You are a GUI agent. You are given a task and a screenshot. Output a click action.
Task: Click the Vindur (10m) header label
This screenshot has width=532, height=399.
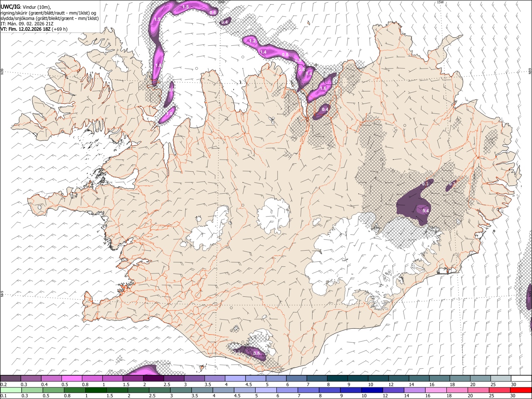point(36,7)
